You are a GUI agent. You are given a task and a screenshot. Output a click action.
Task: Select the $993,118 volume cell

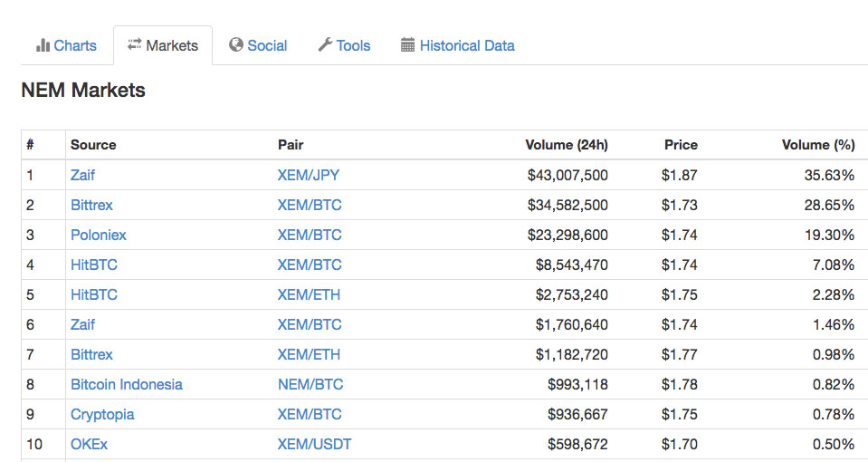577,384
